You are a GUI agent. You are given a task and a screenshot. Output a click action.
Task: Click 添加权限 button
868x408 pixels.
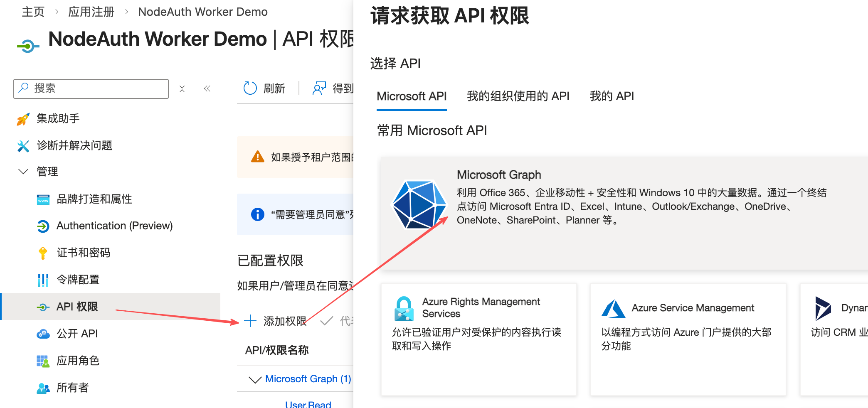pos(275,321)
